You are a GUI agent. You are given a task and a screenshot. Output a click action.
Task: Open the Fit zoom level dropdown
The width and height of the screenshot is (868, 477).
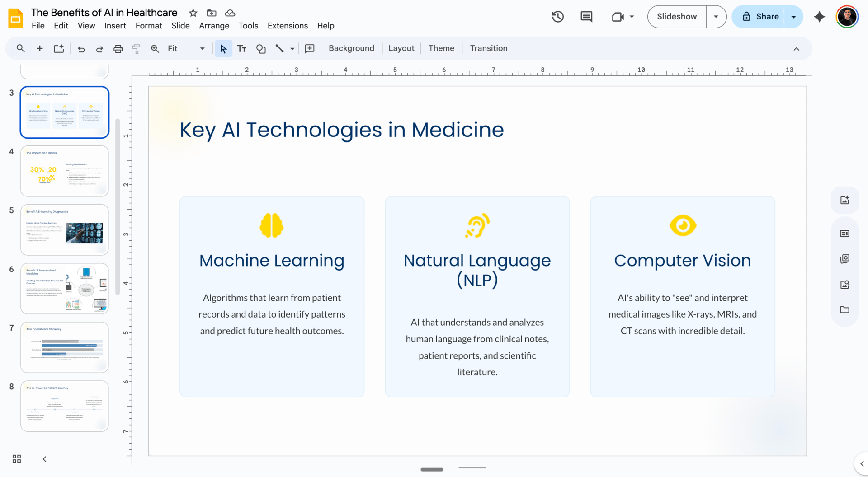click(186, 48)
